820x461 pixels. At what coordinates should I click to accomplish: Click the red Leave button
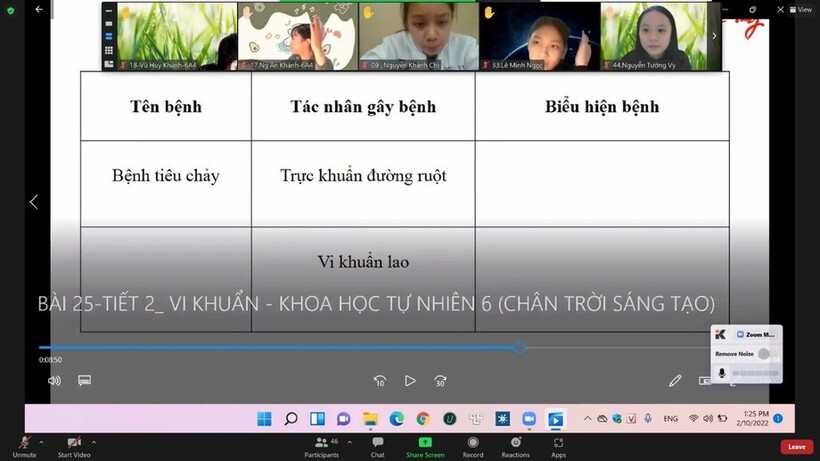pos(796,447)
